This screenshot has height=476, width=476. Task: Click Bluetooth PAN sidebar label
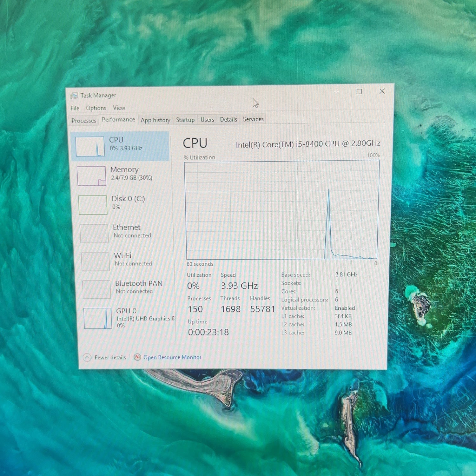click(x=139, y=283)
